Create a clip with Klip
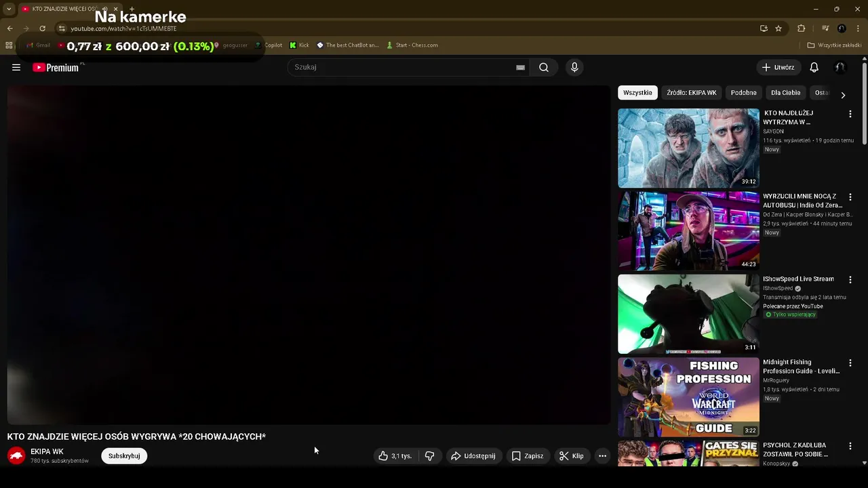Screen dimensions: 868x488 (571, 456)
